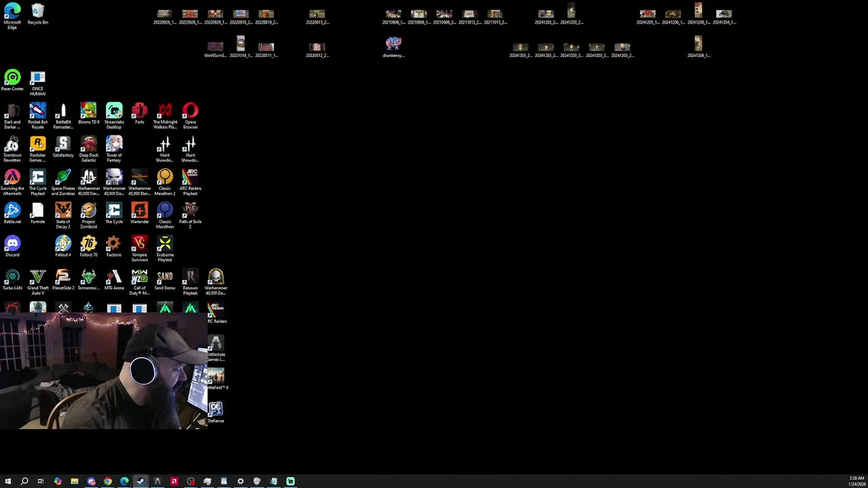Open taskbar Search

24,481
